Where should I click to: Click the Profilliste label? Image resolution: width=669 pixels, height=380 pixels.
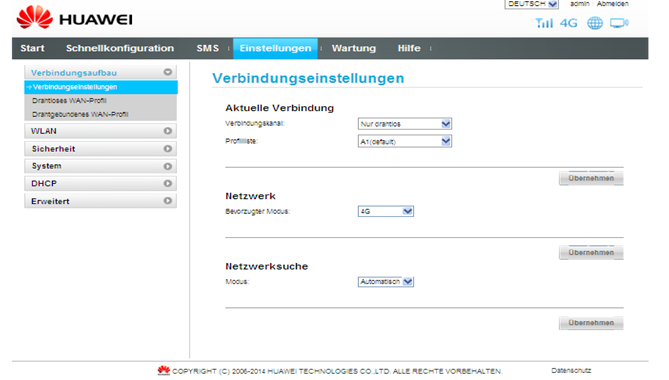point(241,141)
